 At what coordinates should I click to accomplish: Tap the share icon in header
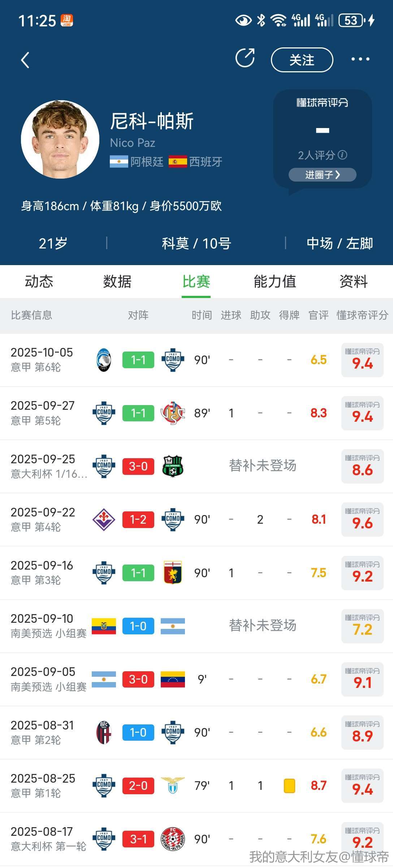pos(245,58)
